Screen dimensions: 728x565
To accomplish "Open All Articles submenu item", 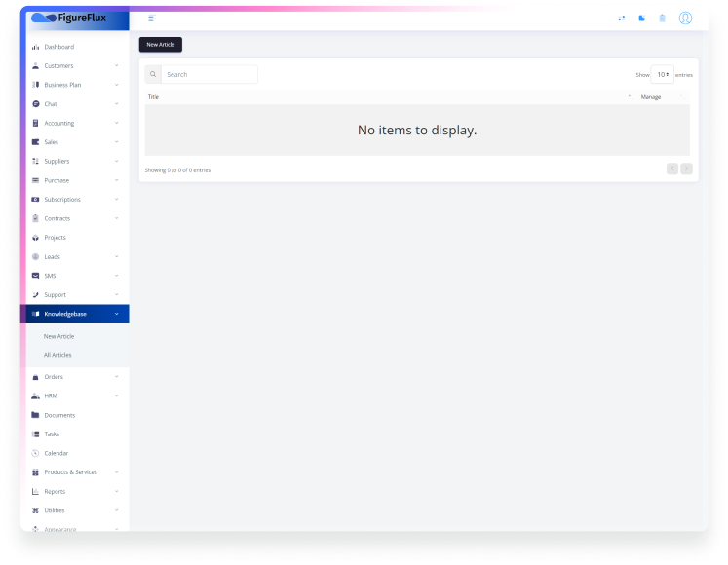I will (x=57, y=355).
